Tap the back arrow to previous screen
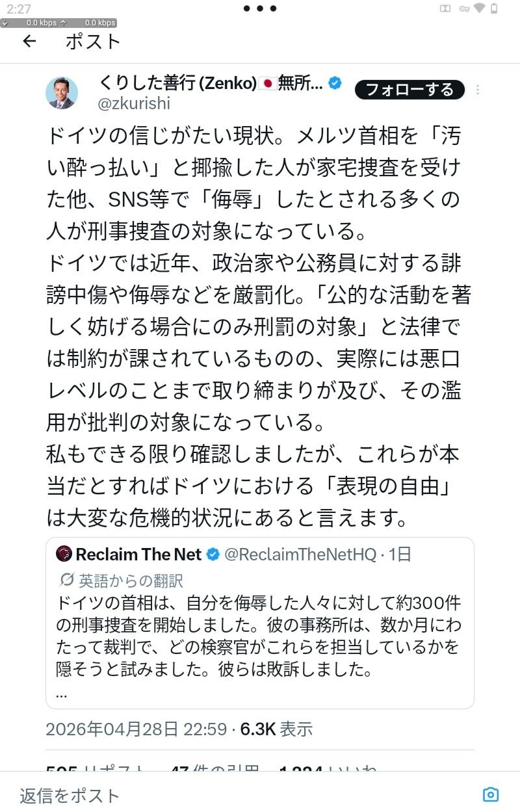 [29, 42]
